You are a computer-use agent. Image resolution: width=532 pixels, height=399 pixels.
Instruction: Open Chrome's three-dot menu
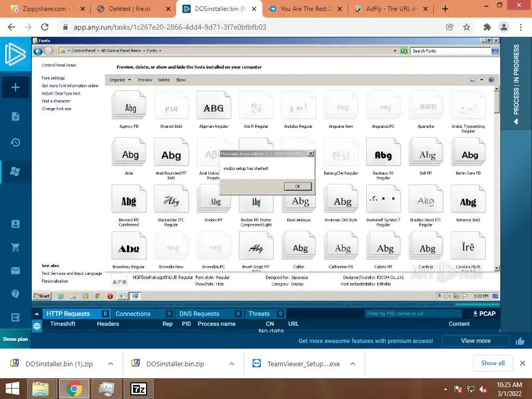pos(521,27)
